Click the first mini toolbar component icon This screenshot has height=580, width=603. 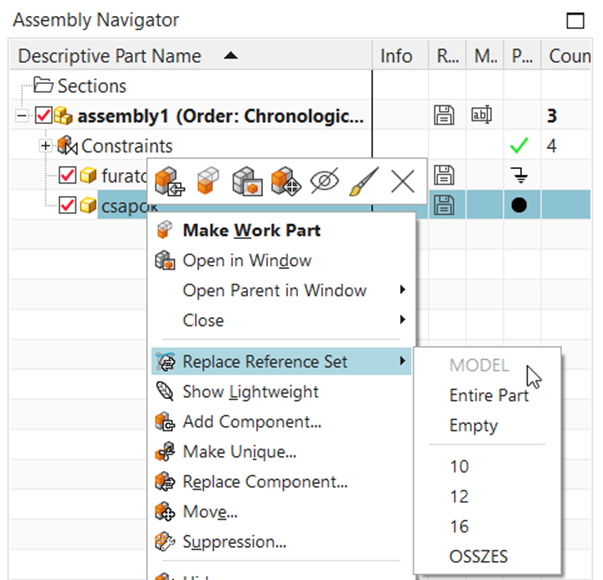tap(168, 181)
